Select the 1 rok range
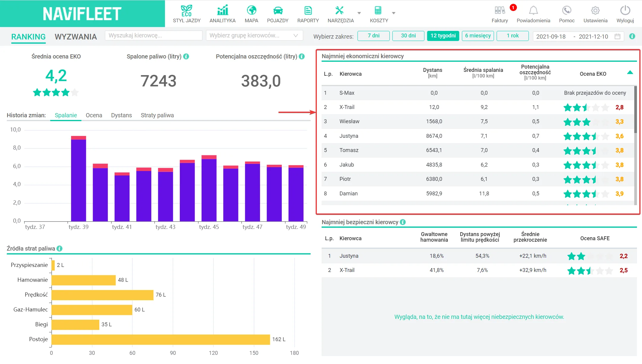 coord(512,36)
